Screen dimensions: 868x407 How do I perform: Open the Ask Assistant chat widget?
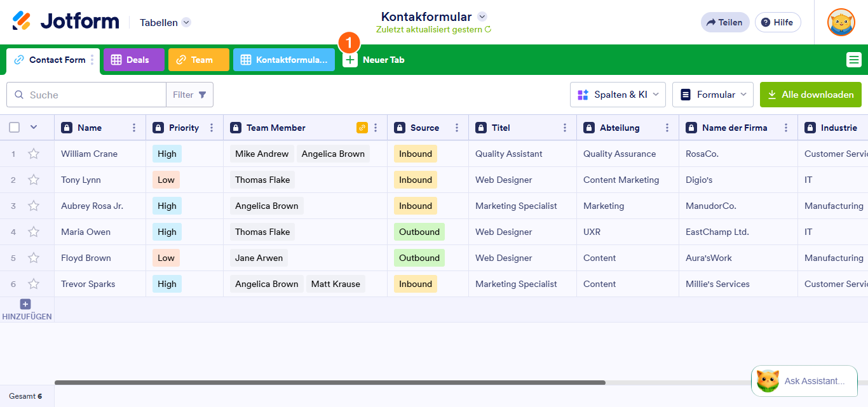[x=804, y=381]
